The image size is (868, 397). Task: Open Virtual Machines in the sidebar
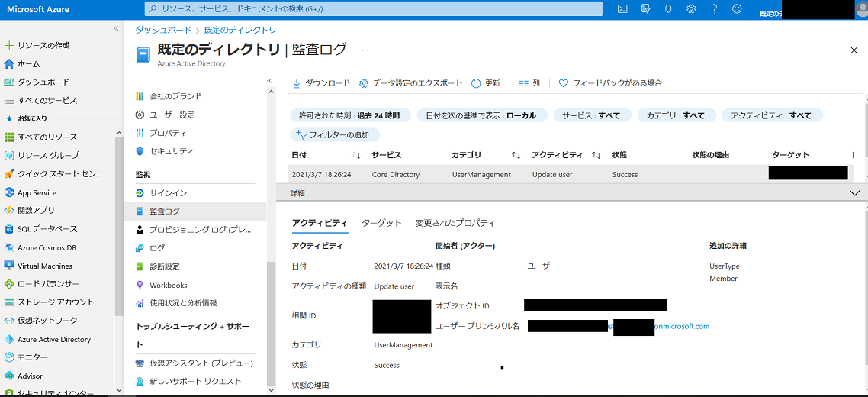(38, 266)
